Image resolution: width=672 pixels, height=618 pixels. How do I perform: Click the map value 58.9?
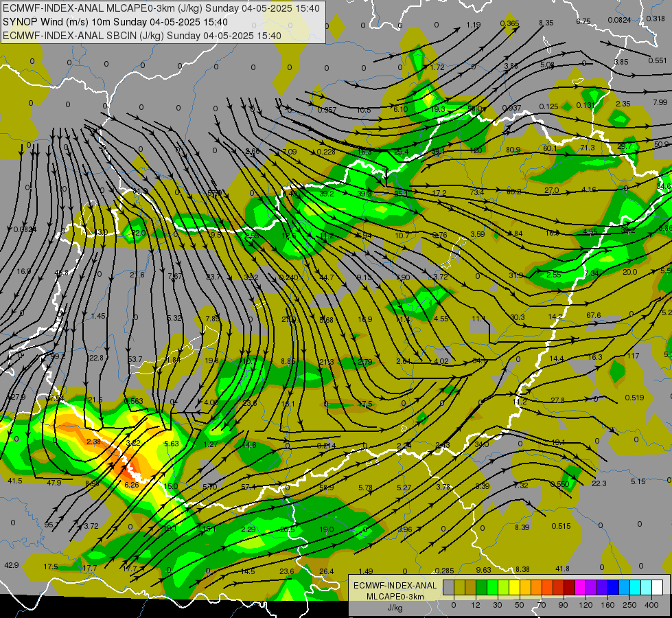pyautogui.click(x=326, y=488)
